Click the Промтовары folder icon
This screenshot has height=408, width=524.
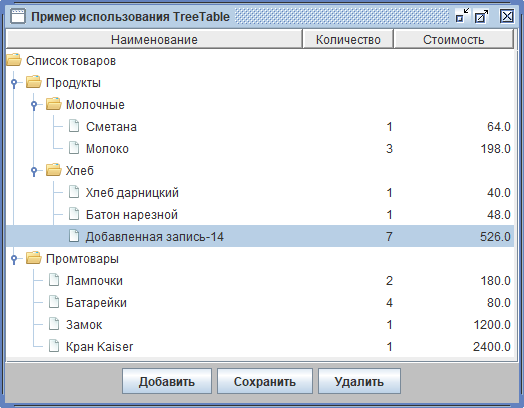[33, 258]
